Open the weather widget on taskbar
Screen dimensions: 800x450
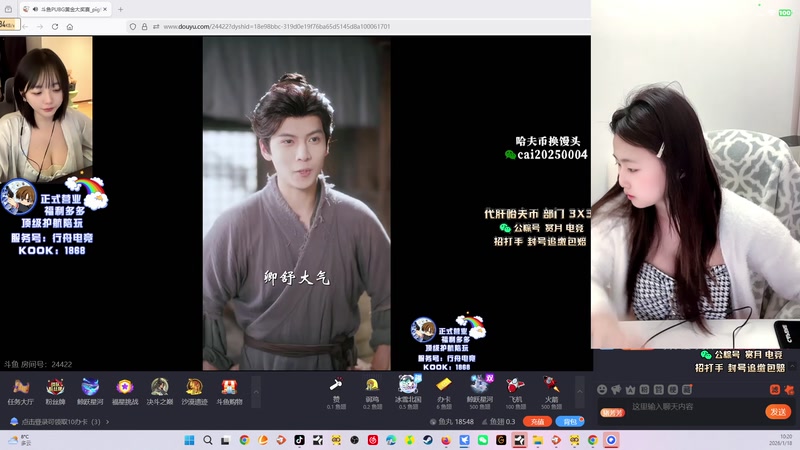[19, 440]
